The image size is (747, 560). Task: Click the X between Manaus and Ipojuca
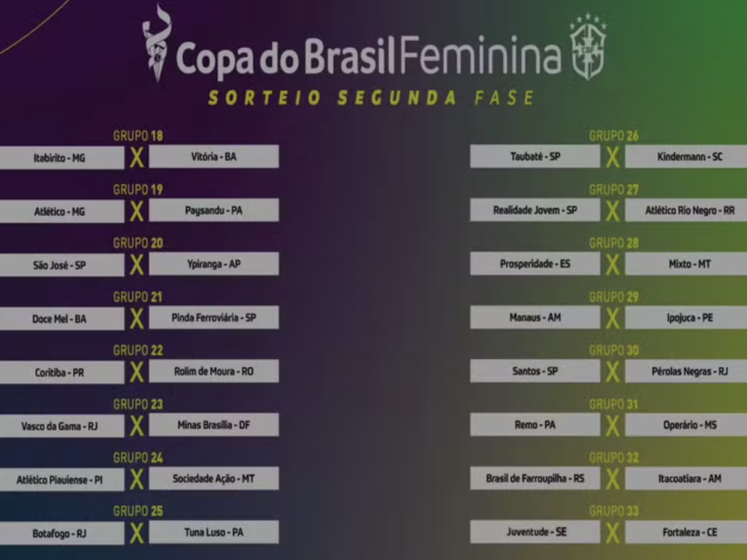613,318
